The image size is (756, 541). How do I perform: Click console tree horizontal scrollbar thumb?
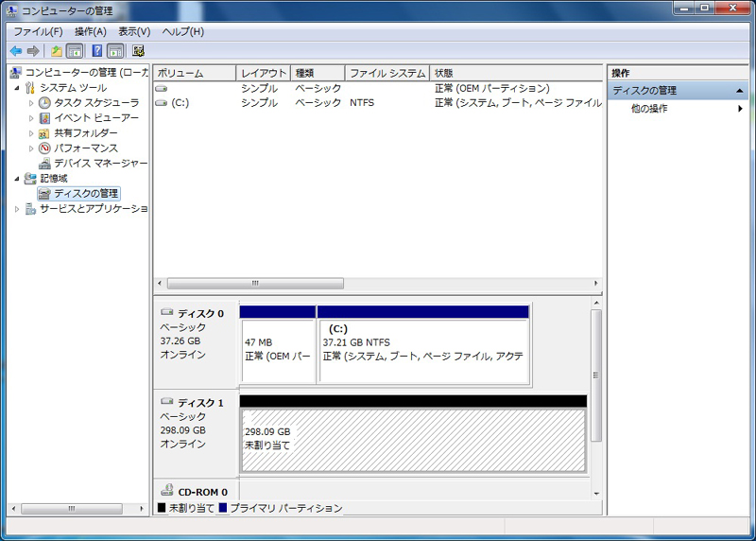click(x=72, y=509)
